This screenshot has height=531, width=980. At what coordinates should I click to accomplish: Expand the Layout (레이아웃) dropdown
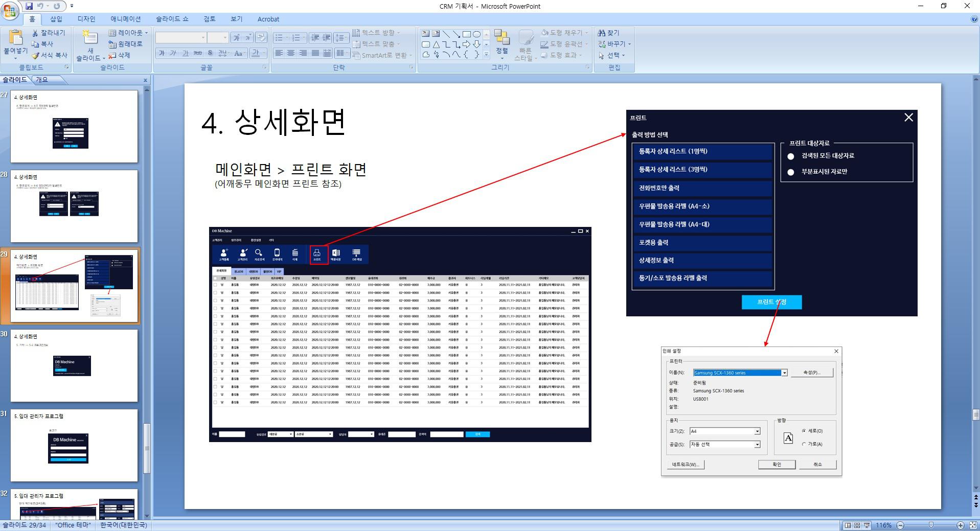[x=146, y=33]
